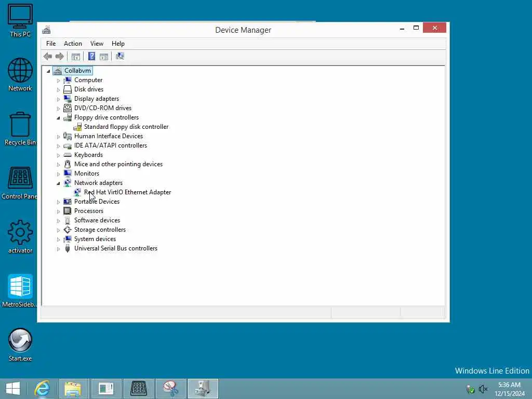Open File Explorer from the taskbar
The width and height of the screenshot is (532, 399).
click(x=73, y=389)
